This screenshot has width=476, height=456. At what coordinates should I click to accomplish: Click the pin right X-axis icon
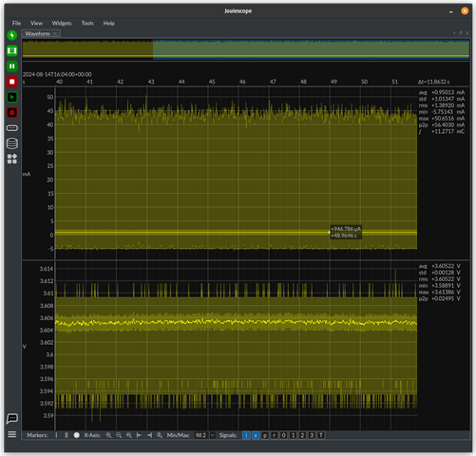pyautogui.click(x=149, y=435)
